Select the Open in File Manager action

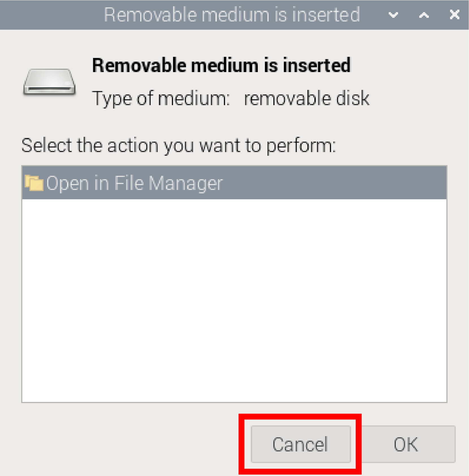[134, 183]
